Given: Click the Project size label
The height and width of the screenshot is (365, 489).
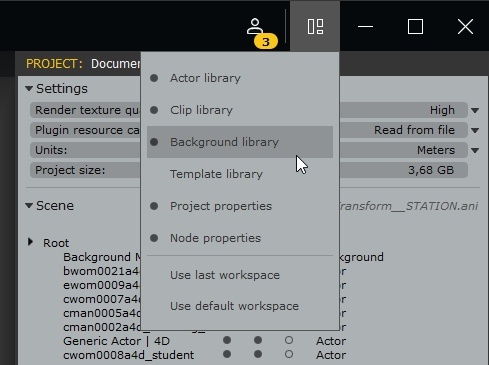Looking at the screenshot, I should coord(70,170).
